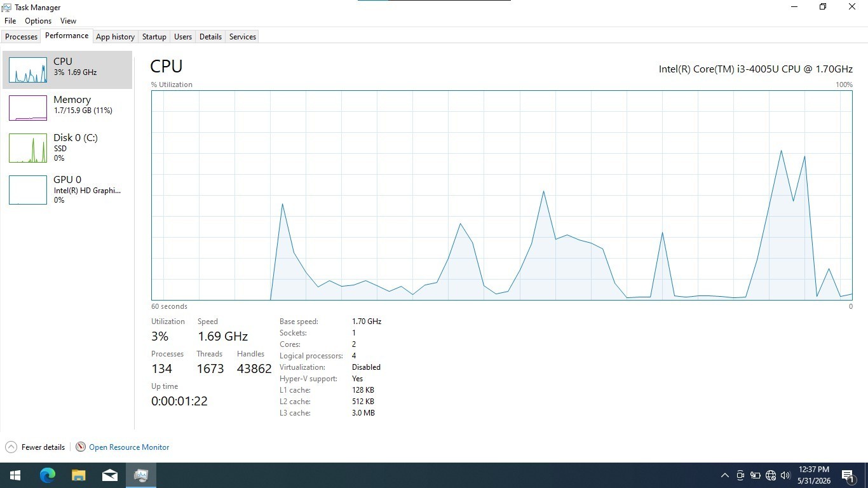Viewport: 868px width, 488px height.
Task: Switch to the Processes tab
Action: 21,37
